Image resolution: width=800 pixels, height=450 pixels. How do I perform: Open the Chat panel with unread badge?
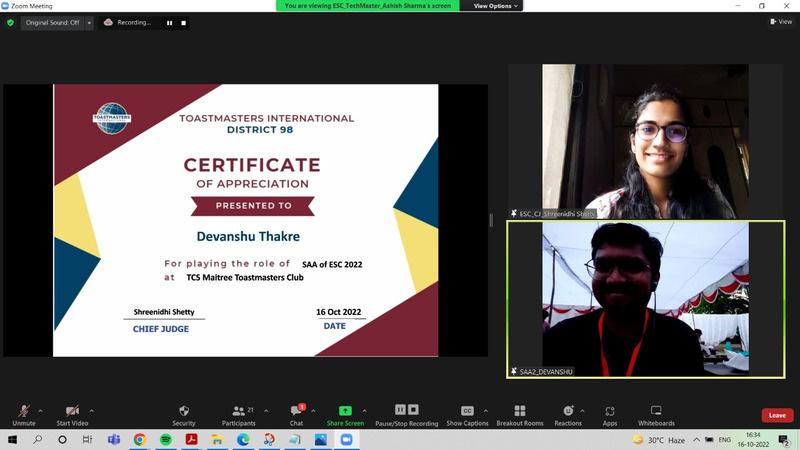point(296,415)
